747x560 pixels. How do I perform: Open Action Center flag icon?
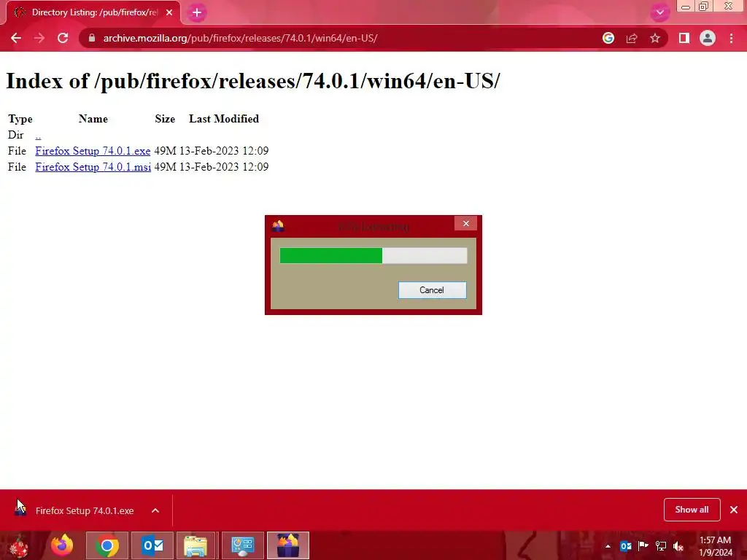coord(643,546)
